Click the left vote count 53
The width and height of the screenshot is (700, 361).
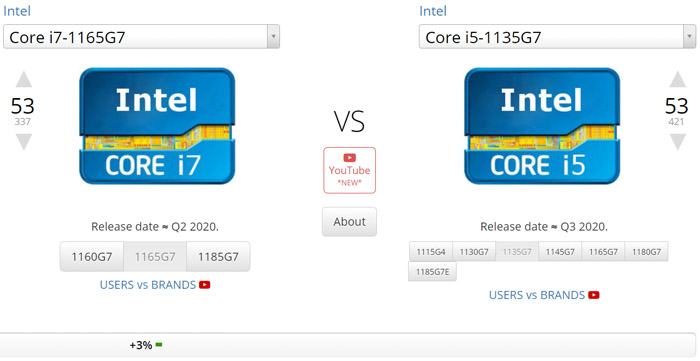point(23,106)
